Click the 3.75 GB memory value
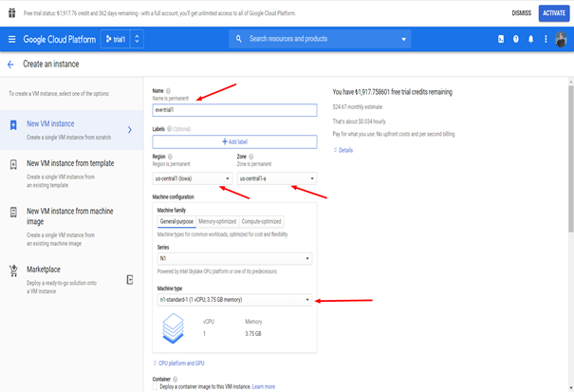The width and height of the screenshot is (574, 392). (253, 334)
